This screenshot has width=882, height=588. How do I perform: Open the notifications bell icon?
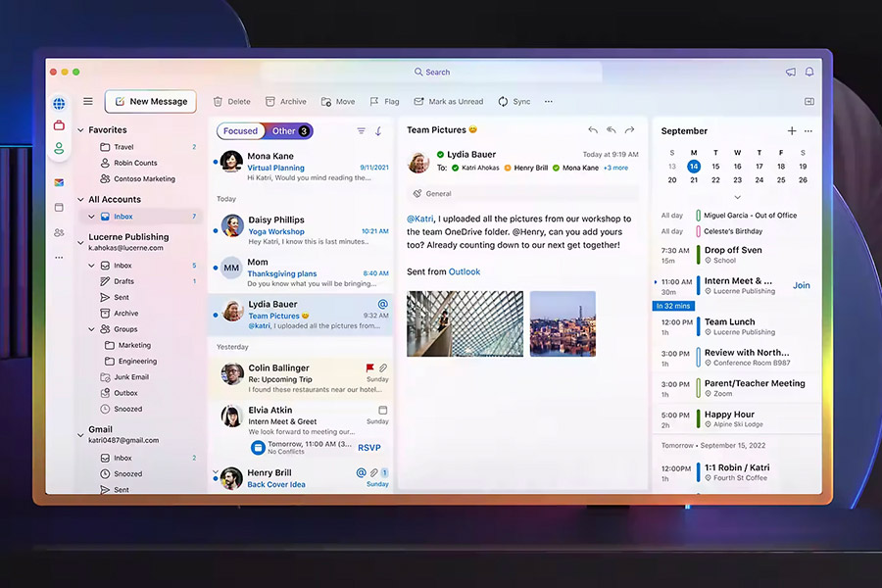(809, 72)
